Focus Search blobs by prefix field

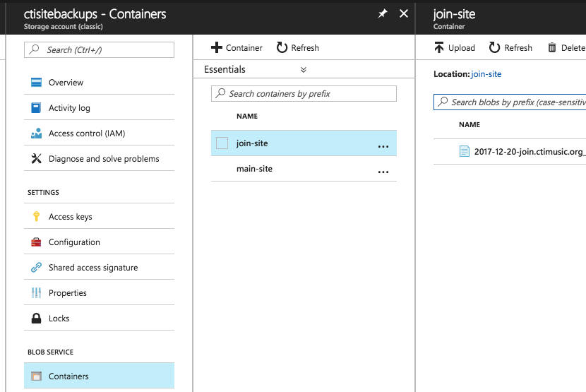[x=510, y=102]
